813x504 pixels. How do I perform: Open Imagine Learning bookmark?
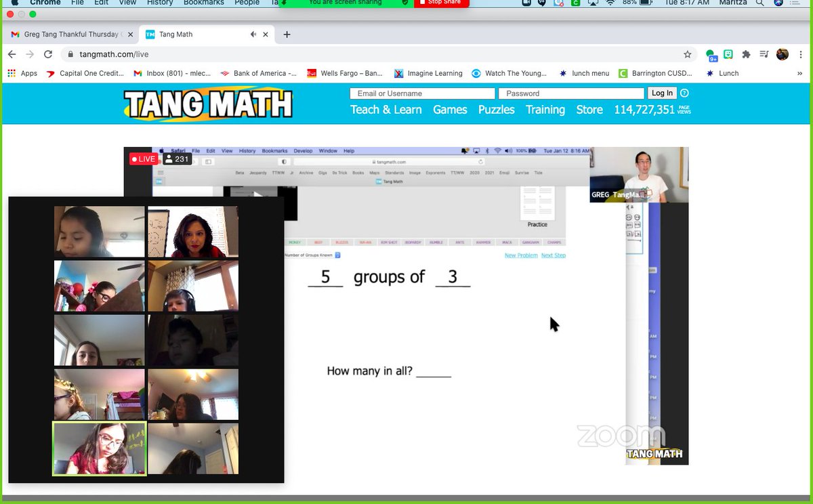[428, 73]
